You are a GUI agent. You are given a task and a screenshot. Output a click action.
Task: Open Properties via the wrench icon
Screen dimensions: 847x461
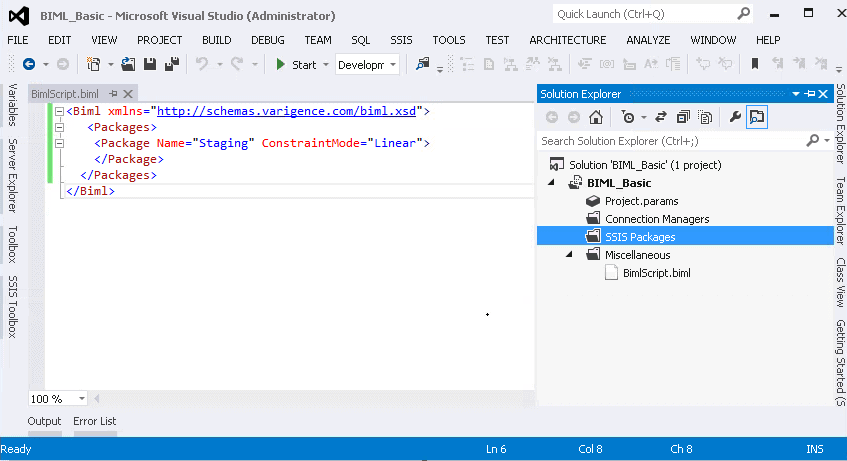735,117
